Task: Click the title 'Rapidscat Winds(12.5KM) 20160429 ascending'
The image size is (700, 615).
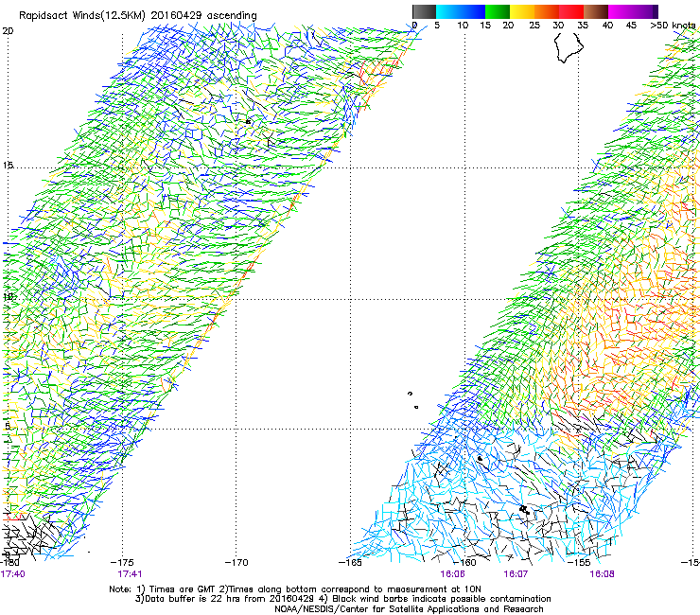Action: coord(138,16)
